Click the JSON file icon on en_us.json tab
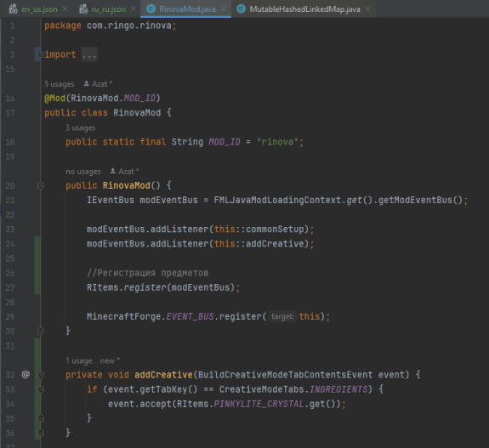Screen dimensions: 489x448 point(14,9)
